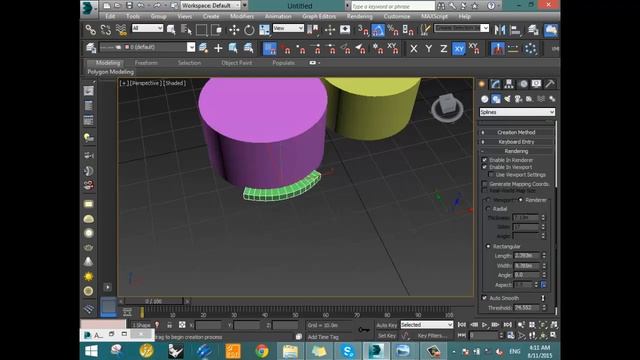The height and width of the screenshot is (360, 640).
Task: Select the Lights category icon
Action: coord(507,99)
